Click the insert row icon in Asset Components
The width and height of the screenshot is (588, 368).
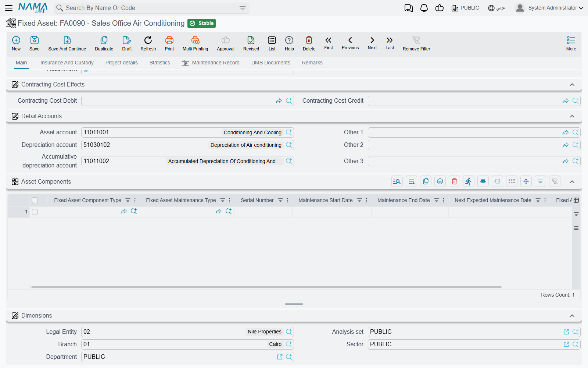click(x=412, y=181)
